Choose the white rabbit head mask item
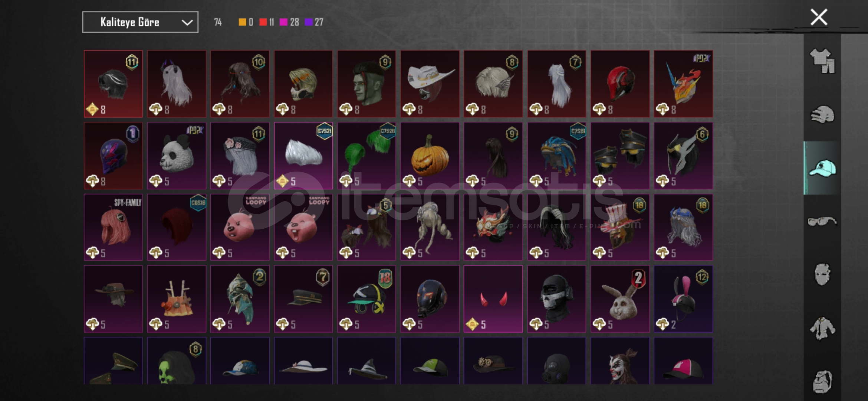Viewport: 868px width, 401px height. [620, 299]
